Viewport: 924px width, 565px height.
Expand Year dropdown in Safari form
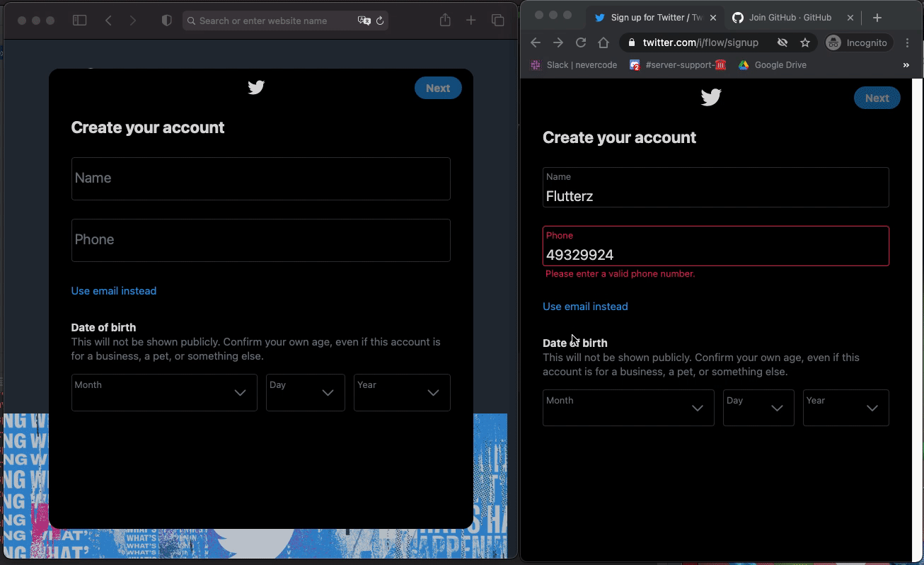coord(402,392)
